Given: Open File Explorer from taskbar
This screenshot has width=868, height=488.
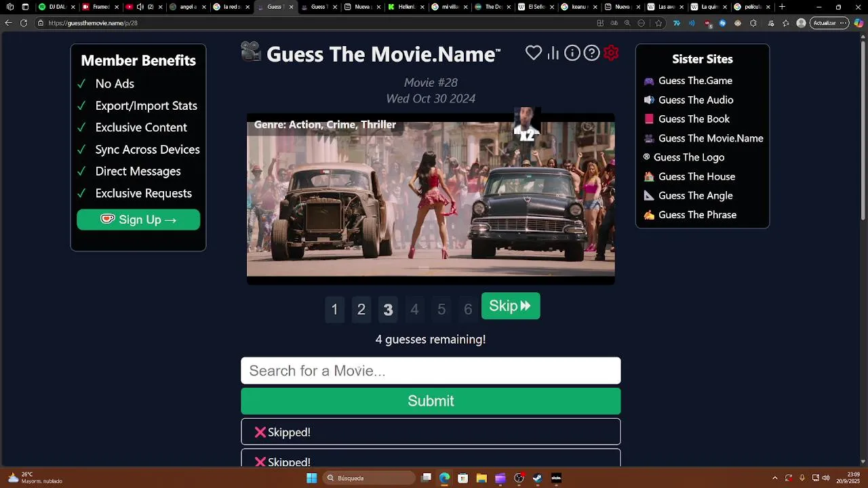Looking at the screenshot, I should click(x=481, y=478).
